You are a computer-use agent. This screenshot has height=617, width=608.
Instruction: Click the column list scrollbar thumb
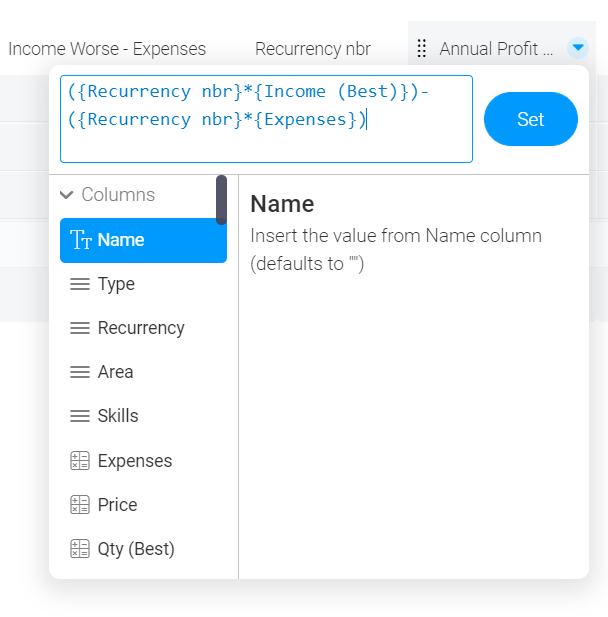pyautogui.click(x=221, y=200)
